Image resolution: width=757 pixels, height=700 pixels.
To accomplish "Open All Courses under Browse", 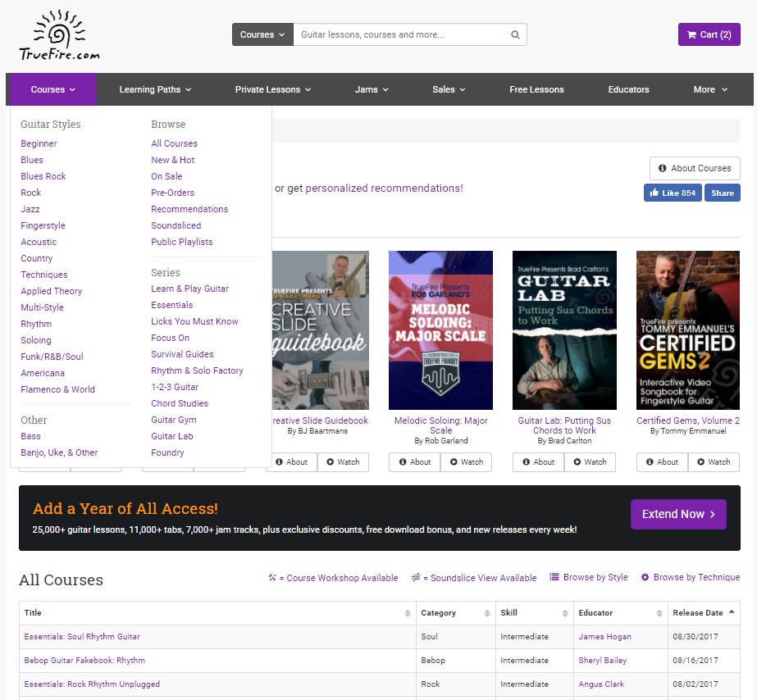I will click(175, 143).
